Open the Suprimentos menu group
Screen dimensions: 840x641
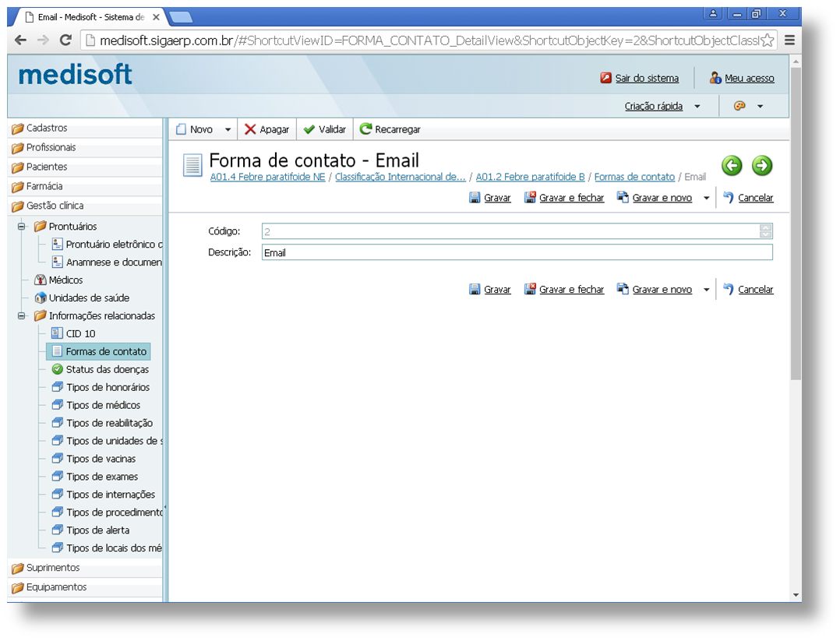pyautogui.click(x=85, y=568)
